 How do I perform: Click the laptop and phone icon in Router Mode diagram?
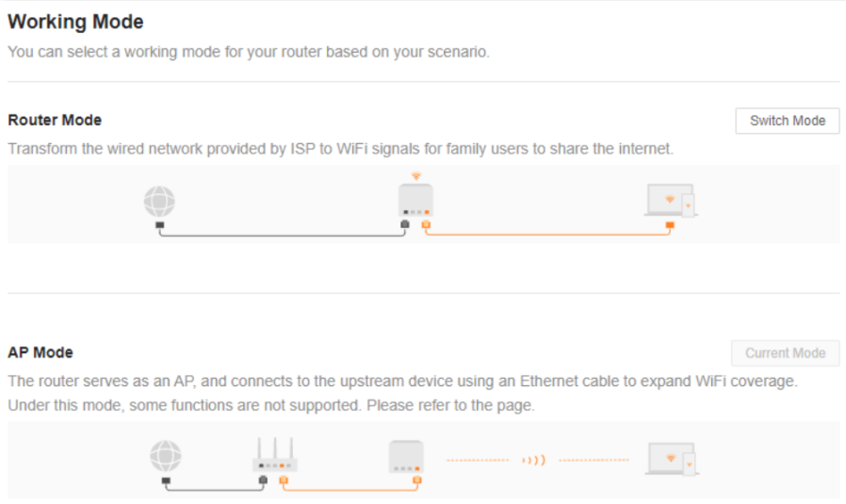click(x=670, y=200)
